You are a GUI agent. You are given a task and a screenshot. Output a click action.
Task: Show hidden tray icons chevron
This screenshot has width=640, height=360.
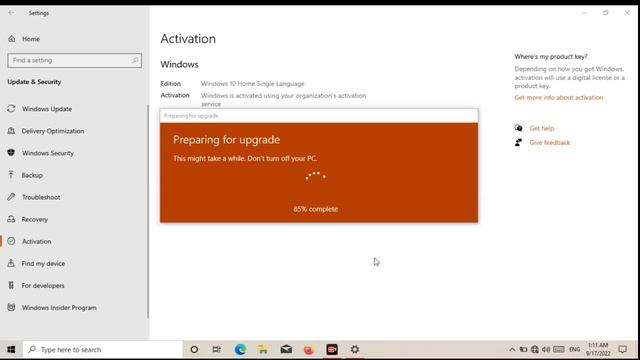pyautogui.click(x=512, y=350)
